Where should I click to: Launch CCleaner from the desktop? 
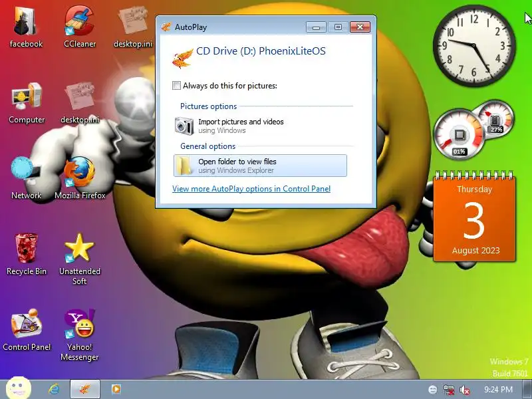tap(80, 27)
